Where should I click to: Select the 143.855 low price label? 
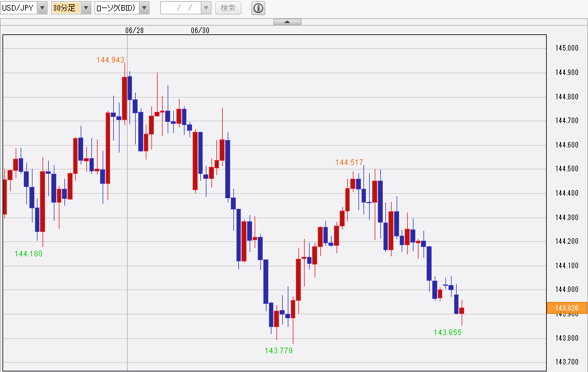[447, 333]
